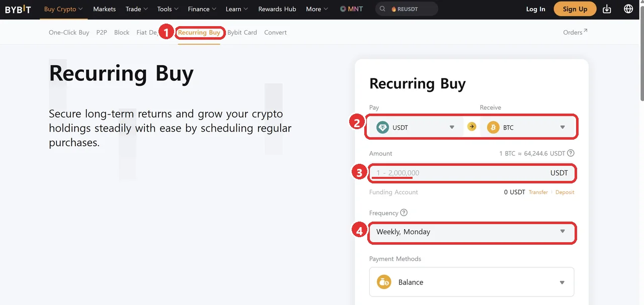
Task: Open the Balance payment method dropdown
Action: point(471,282)
